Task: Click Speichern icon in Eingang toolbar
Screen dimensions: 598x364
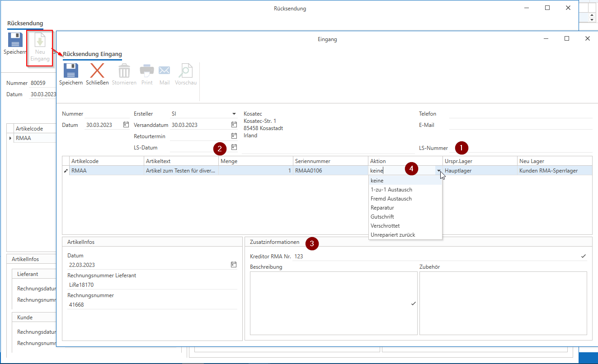Action: [x=71, y=71]
